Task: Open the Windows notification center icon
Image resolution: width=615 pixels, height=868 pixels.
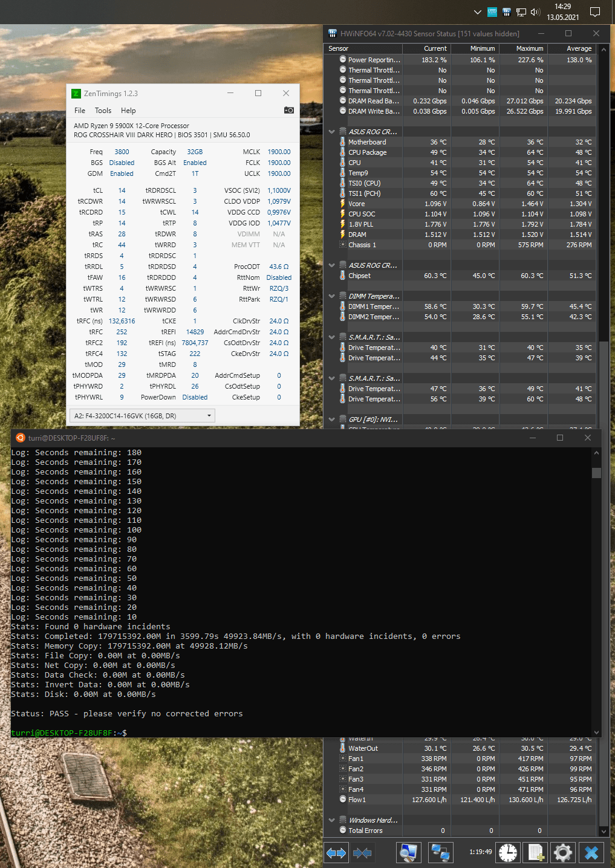Action: 595,12
